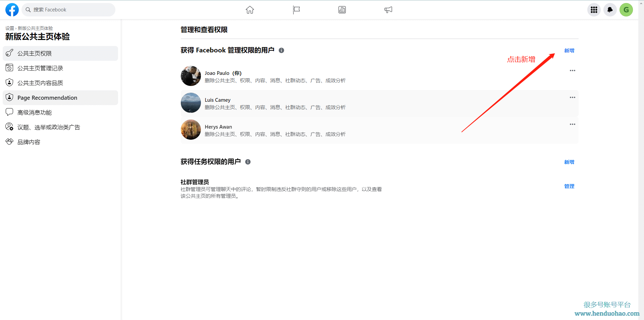The image size is (644, 320).
Task: Click the name Herys Awan
Action: 218,127
